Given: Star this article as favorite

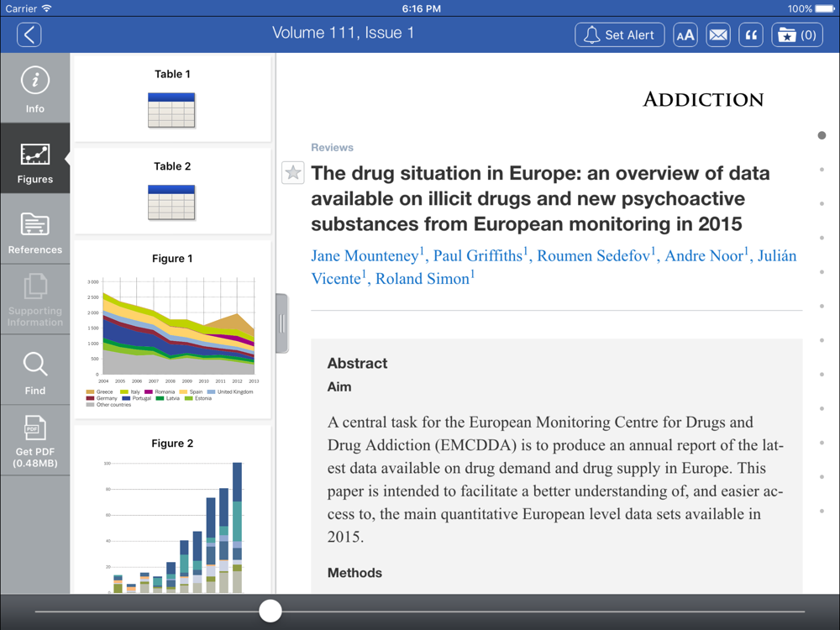Looking at the screenshot, I should 293,172.
